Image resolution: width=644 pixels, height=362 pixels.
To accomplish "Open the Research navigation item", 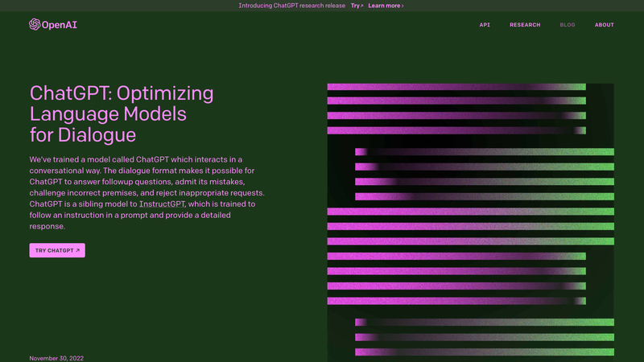I will pos(525,25).
